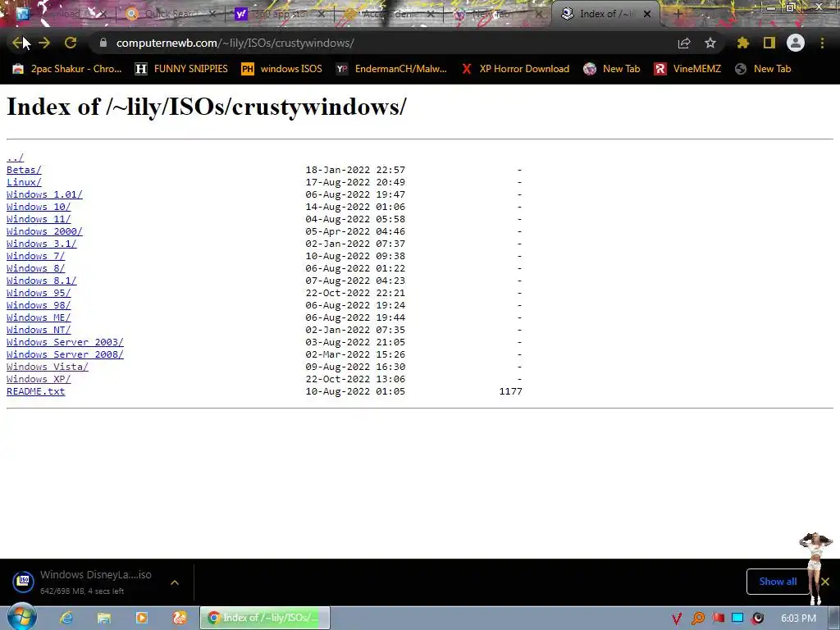Open Windows Media Player taskbar icon
840x630 pixels.
pyautogui.click(x=142, y=618)
